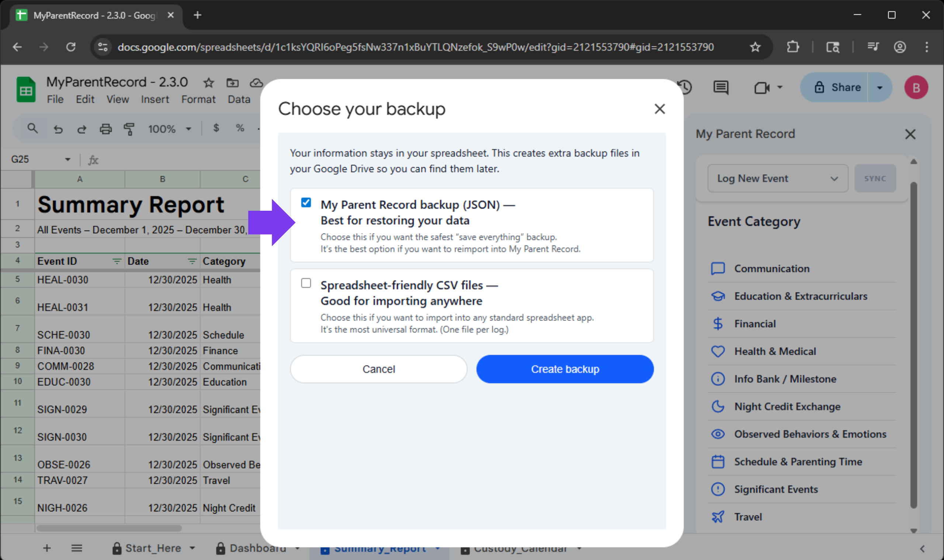
Task: Select the Health & Medical heart icon
Action: pyautogui.click(x=718, y=351)
